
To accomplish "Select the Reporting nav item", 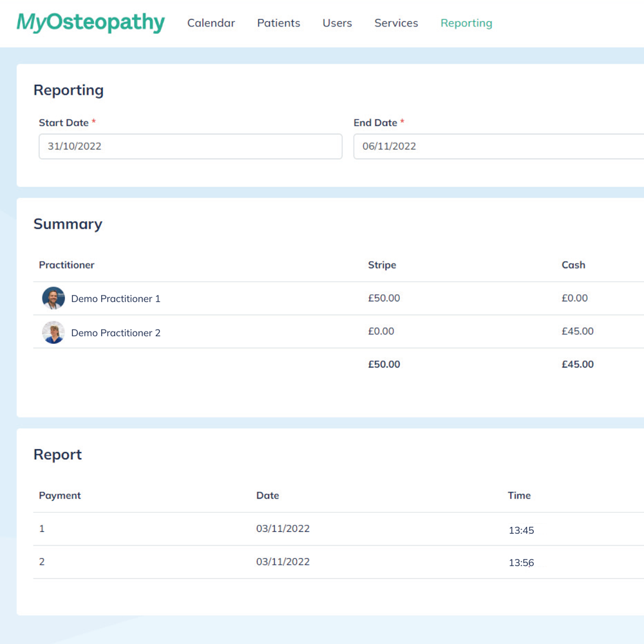I will (466, 23).
